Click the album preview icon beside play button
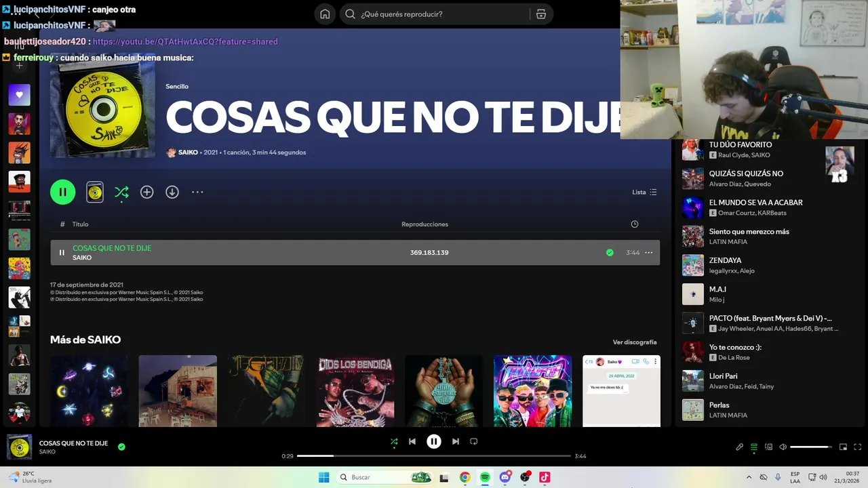Image resolution: width=868 pixels, height=488 pixels. [x=95, y=192]
